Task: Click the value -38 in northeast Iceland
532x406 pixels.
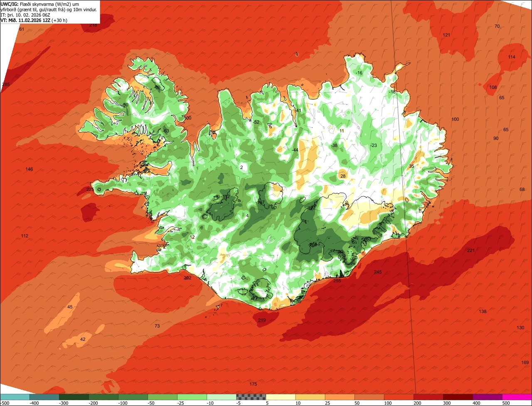Action: point(334,145)
